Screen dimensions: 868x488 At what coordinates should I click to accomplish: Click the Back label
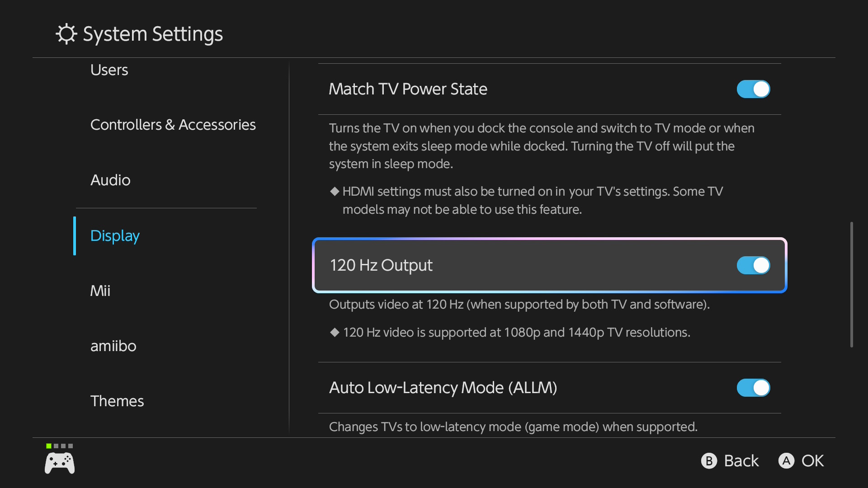tap(741, 461)
